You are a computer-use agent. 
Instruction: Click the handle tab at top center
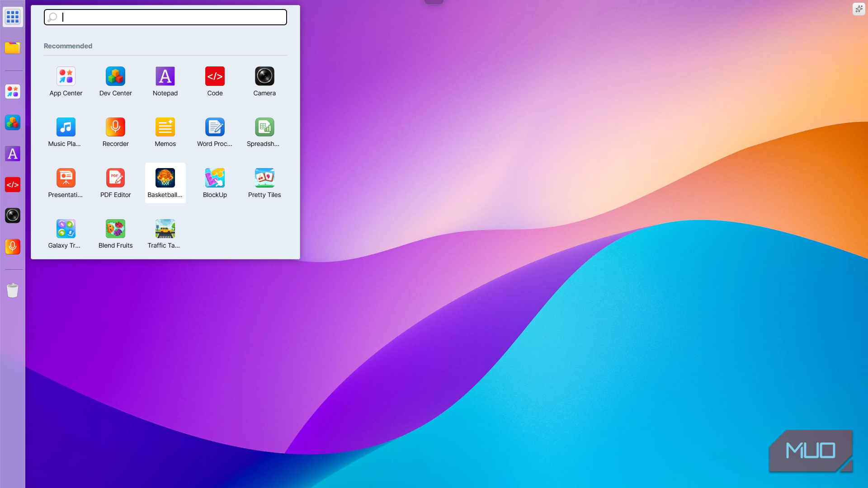click(x=434, y=2)
